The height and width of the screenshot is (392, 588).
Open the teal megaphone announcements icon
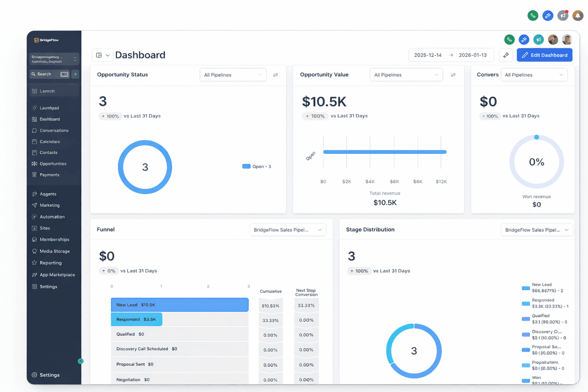point(539,39)
